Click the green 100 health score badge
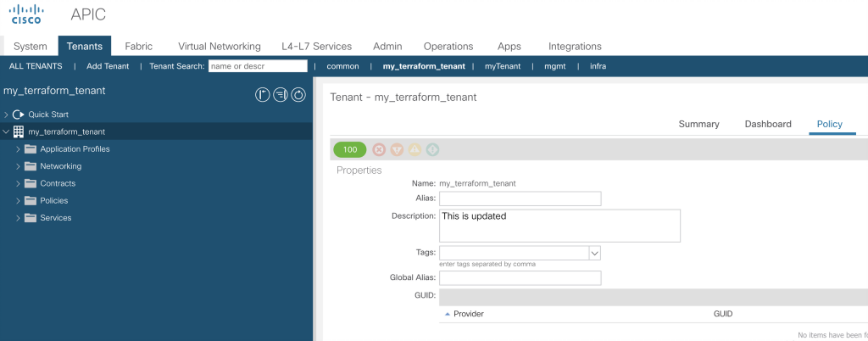 click(x=350, y=149)
